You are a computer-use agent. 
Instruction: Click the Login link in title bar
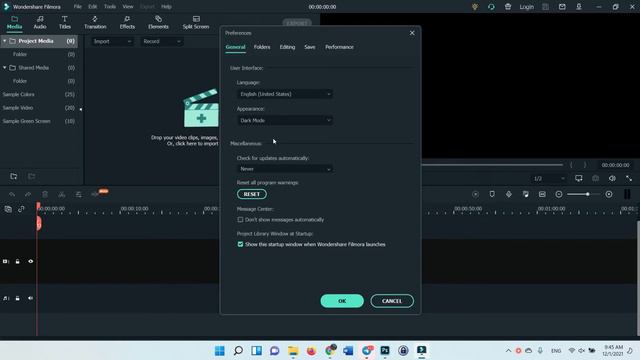527,7
